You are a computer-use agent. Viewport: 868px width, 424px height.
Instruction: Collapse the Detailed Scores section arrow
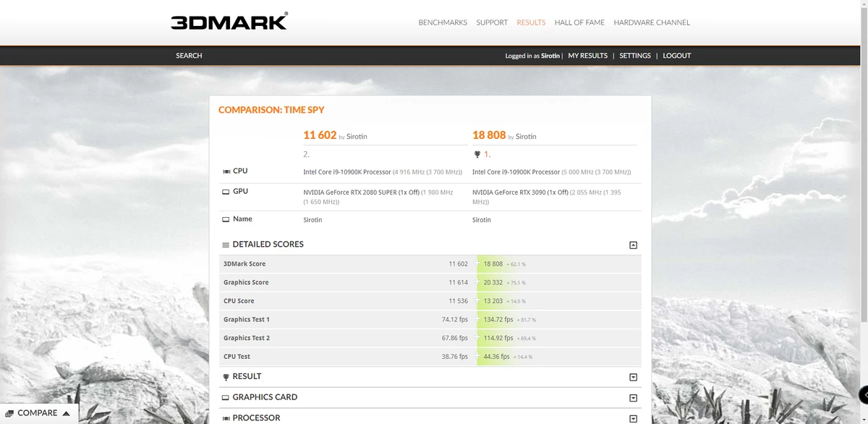click(x=633, y=245)
